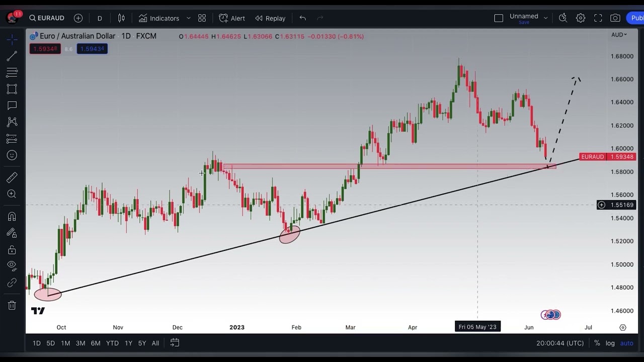Image resolution: width=644 pixels, height=362 pixels.
Task: Click the link drawings sync icon
Action: [12, 283]
